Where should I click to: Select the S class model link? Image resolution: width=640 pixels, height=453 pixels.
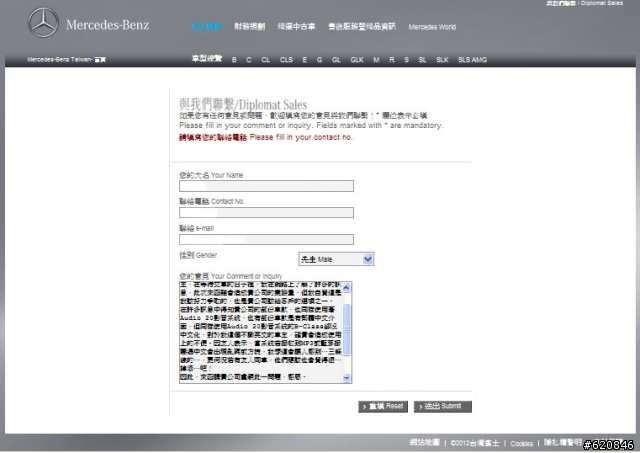pyautogui.click(x=407, y=60)
